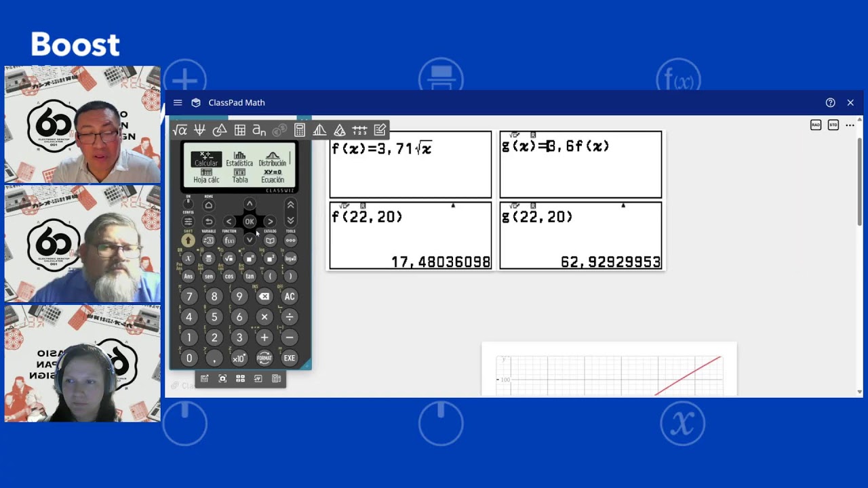The image size is (868, 488).
Task: Click the calculator EXE key
Action: (290, 358)
